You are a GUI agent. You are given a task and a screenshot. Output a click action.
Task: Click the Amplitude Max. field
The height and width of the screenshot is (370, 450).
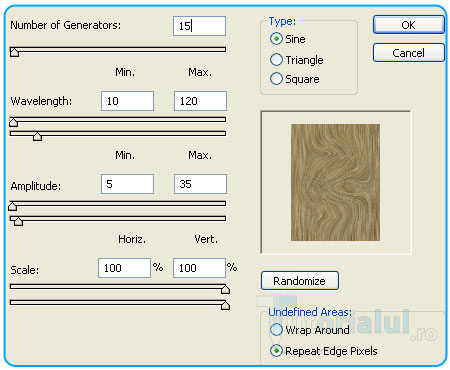click(200, 184)
